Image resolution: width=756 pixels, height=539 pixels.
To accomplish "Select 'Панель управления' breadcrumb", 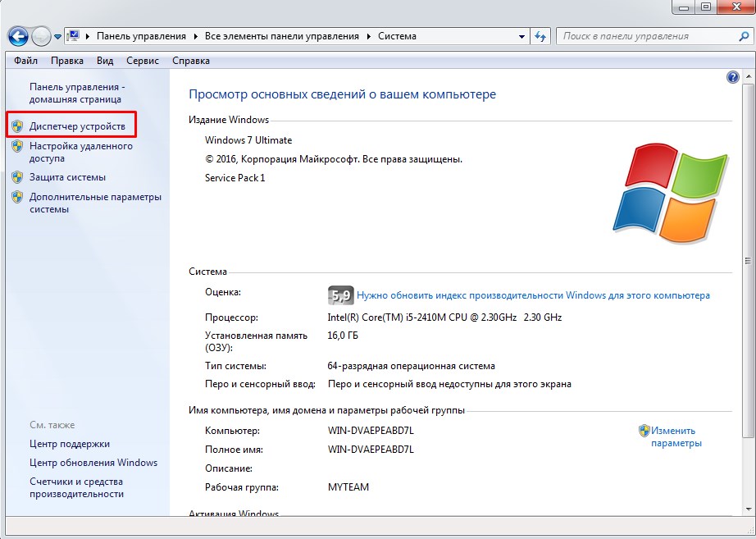I will 141,36.
